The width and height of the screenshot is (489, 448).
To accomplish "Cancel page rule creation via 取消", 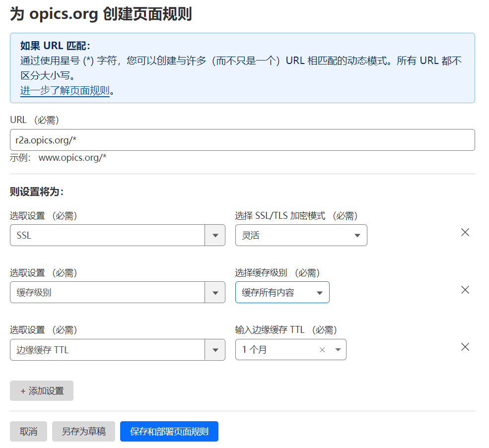I will click(28, 431).
